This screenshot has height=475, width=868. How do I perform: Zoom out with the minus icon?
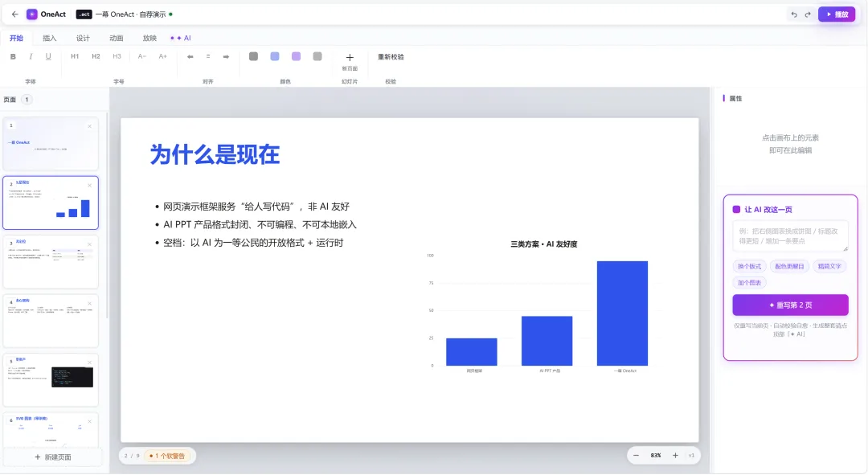636,456
